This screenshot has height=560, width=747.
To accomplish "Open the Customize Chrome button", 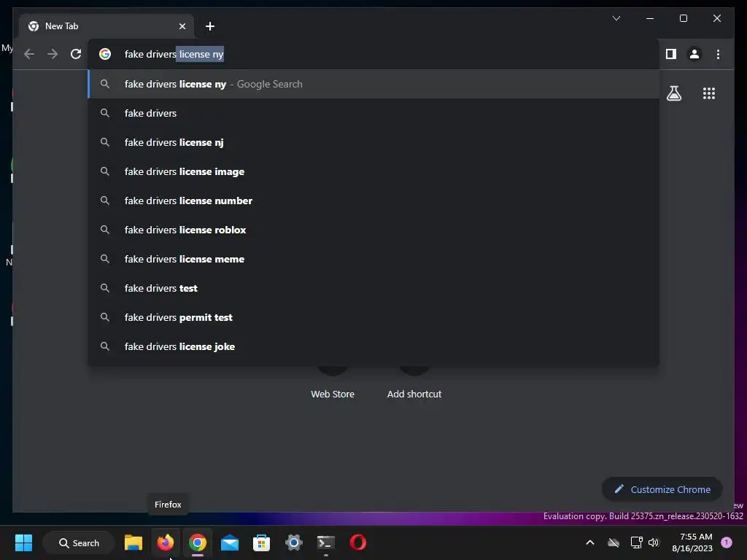I will (662, 489).
